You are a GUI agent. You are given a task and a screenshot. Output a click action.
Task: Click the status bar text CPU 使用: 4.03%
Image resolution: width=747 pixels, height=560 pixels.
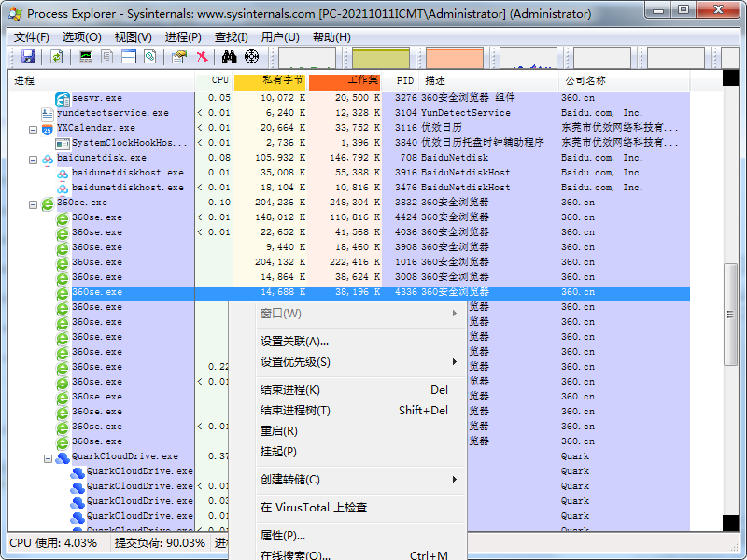[53, 543]
